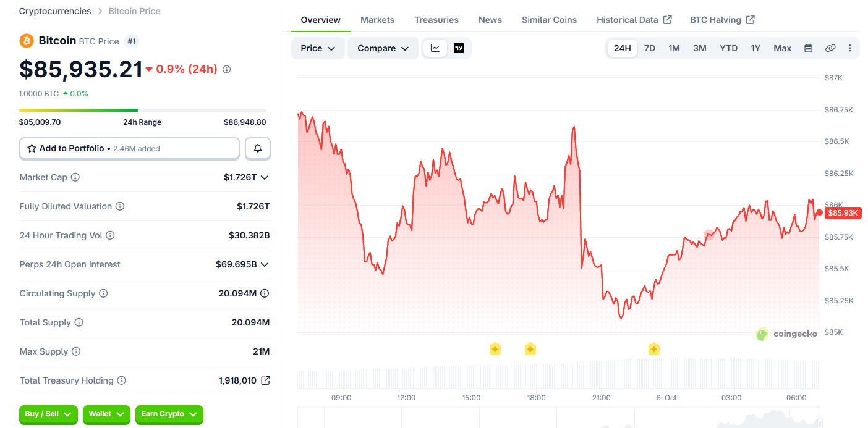Click the 21M max supply value
The height and width of the screenshot is (428, 868).
[x=262, y=351]
